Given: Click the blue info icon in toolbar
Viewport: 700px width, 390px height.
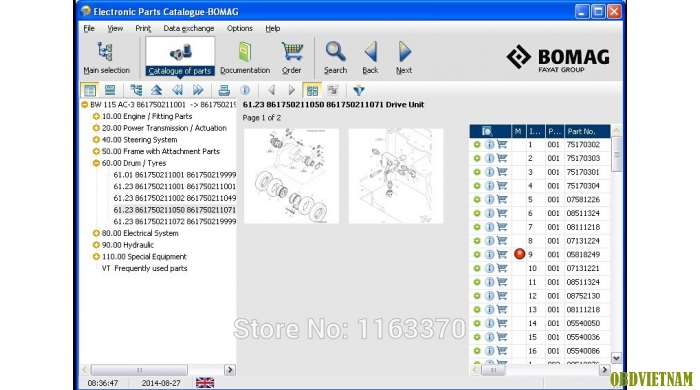Looking at the screenshot, I should [245, 90].
